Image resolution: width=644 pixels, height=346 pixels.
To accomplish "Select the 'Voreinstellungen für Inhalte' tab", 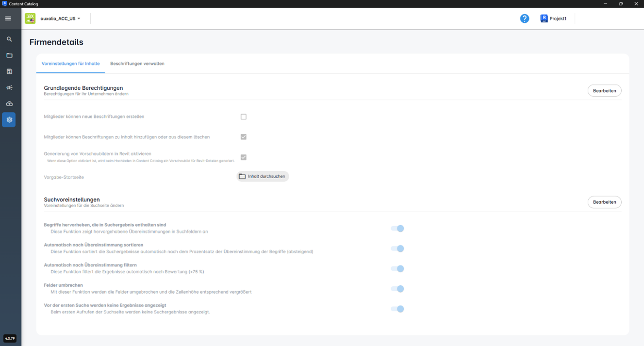I will click(x=71, y=64).
